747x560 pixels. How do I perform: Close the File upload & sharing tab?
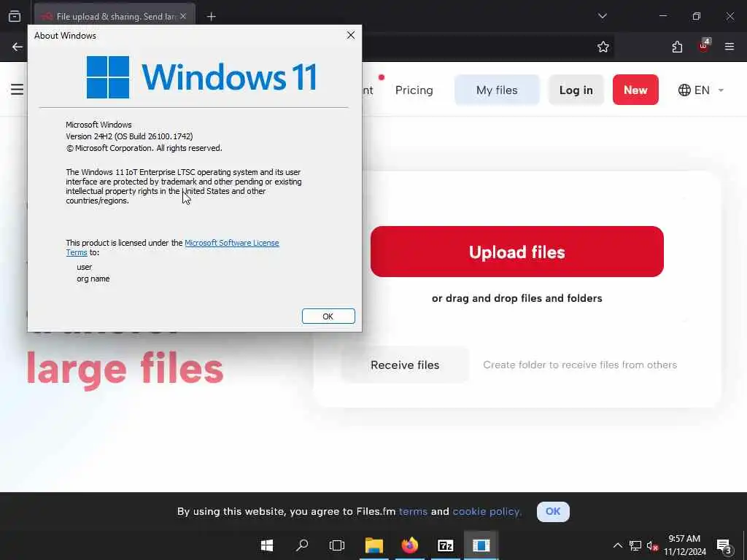coord(183,16)
